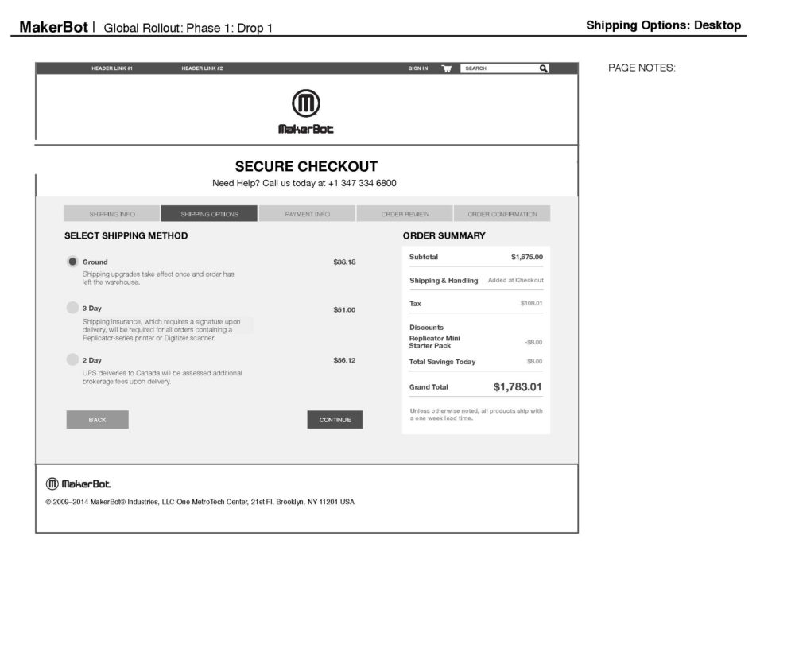Screen dimensions: 795x672
Task: Open Header Link #1
Action: coord(112,68)
